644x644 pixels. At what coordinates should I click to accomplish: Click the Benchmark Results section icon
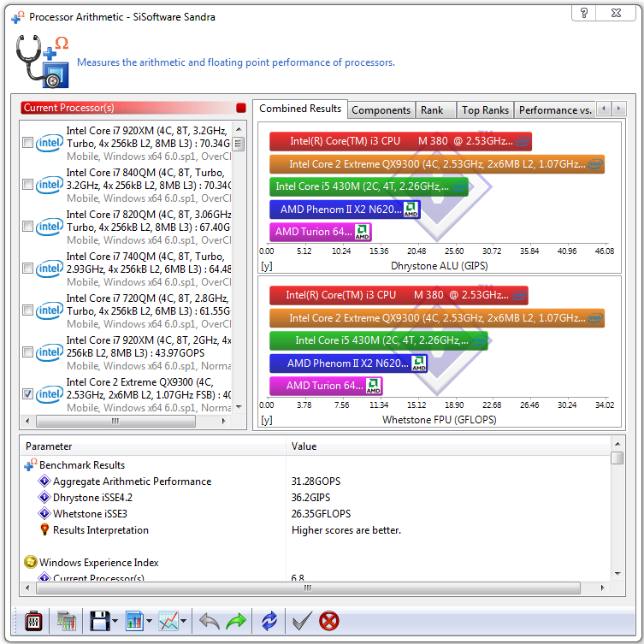(31, 464)
